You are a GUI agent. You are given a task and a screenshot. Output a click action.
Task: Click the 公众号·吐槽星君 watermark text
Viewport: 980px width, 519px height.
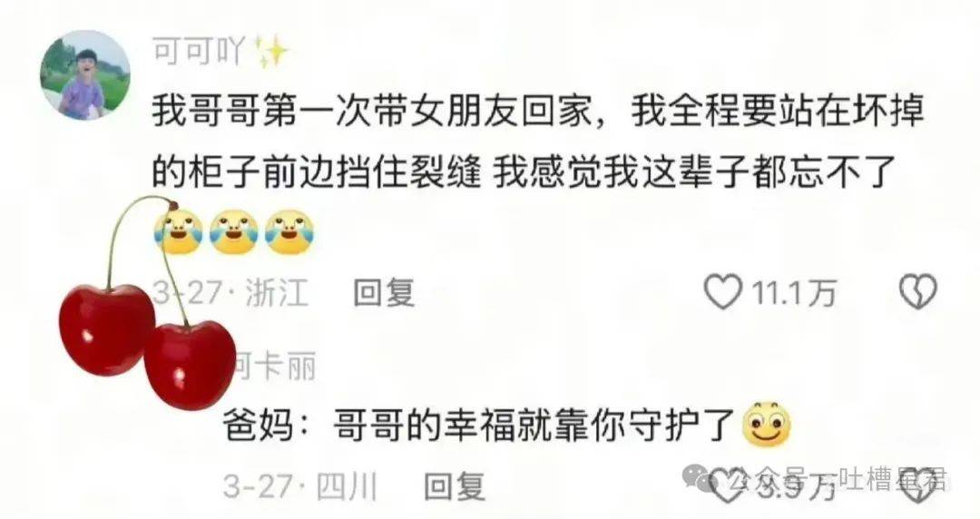837,480
